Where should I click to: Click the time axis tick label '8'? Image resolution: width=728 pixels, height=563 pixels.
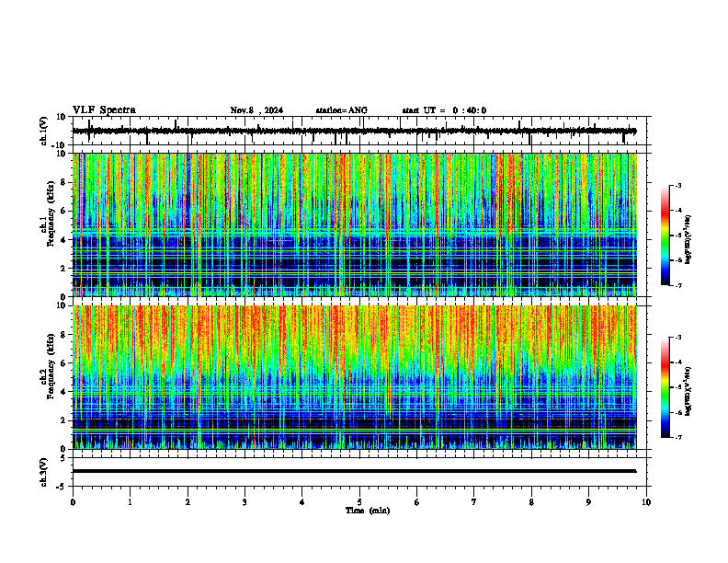(531, 502)
